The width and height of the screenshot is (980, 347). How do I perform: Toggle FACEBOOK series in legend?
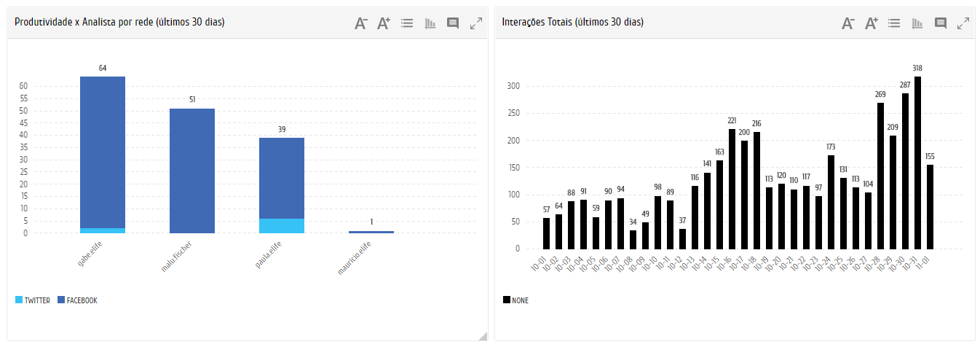[x=77, y=300]
